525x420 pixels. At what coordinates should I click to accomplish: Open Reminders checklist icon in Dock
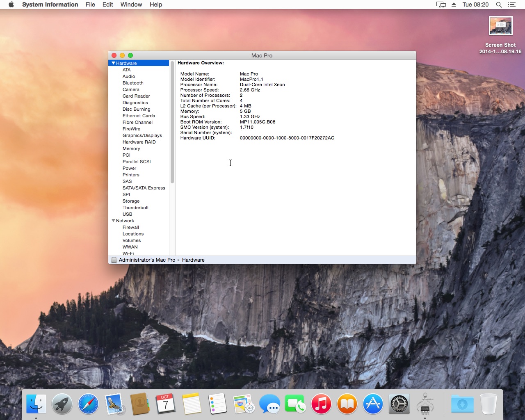pos(217,404)
